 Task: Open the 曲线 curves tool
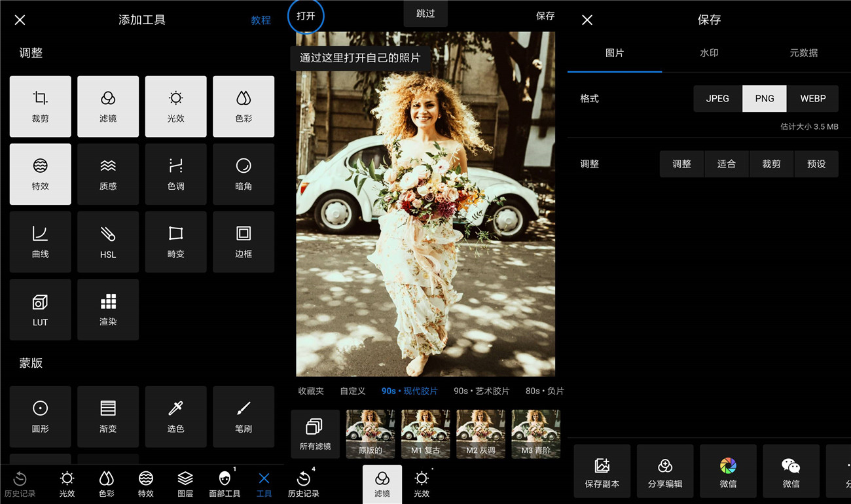click(40, 242)
